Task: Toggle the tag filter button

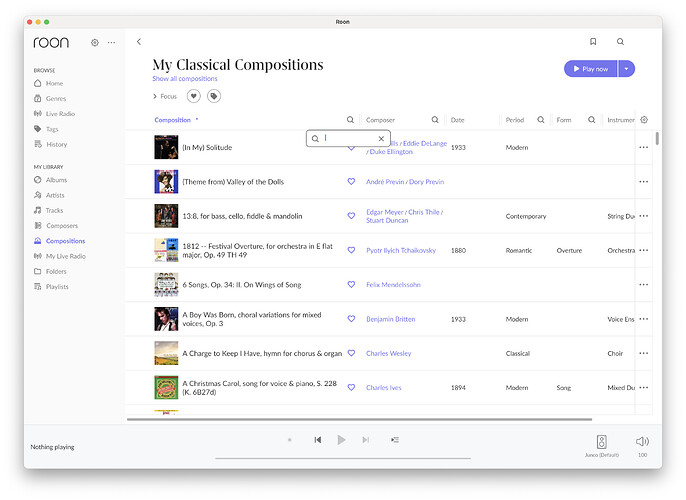Action: tap(214, 96)
